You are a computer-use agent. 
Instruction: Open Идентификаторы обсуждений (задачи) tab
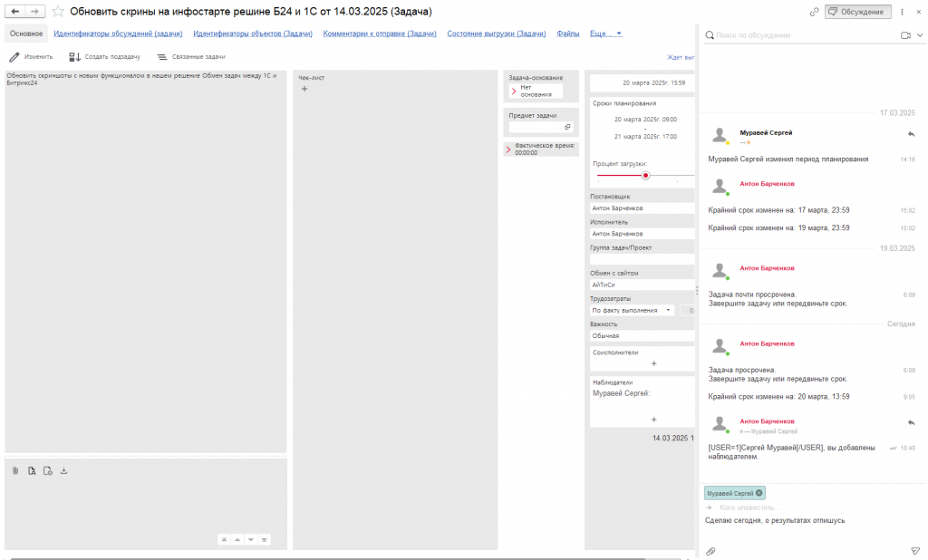118,34
